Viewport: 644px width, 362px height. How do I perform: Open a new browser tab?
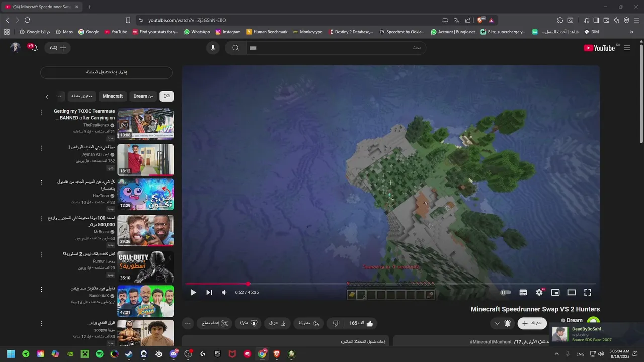click(89, 7)
